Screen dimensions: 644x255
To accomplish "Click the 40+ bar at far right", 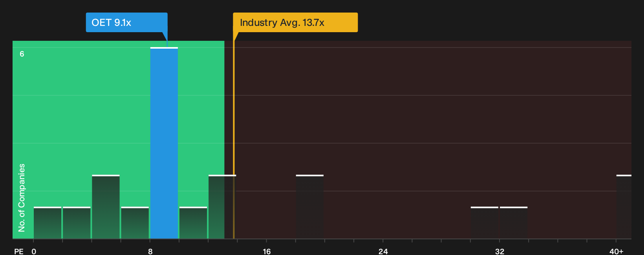I will [x=624, y=207].
